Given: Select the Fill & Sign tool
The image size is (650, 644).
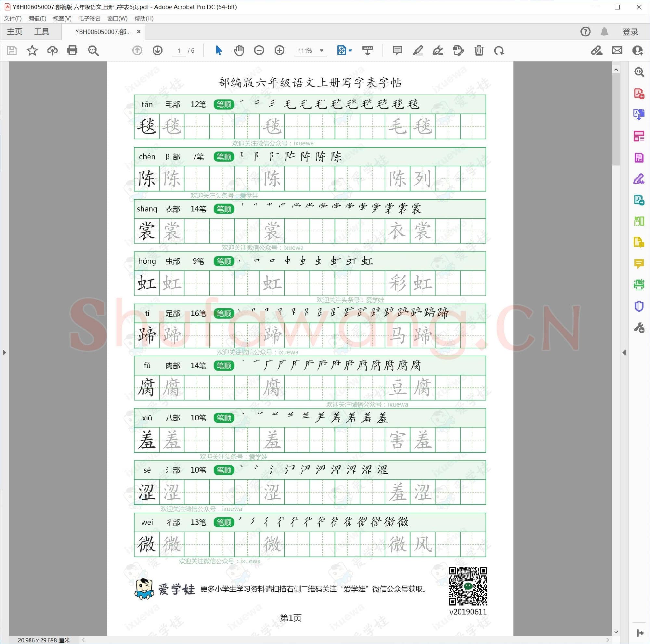Looking at the screenshot, I should (639, 178).
